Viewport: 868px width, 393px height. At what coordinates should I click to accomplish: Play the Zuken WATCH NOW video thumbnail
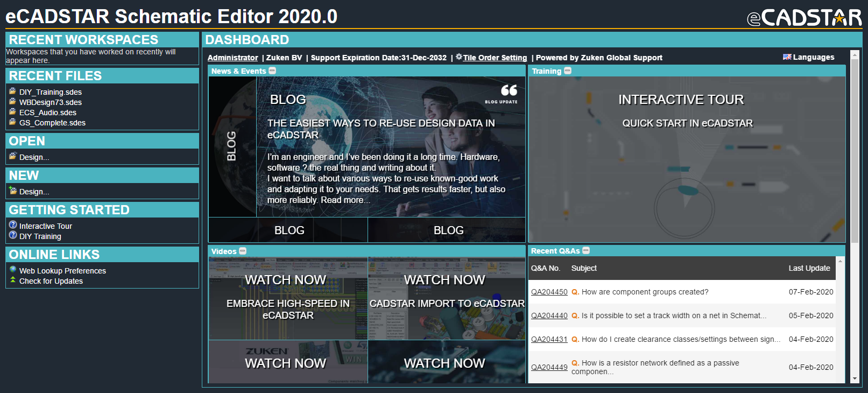288,362
